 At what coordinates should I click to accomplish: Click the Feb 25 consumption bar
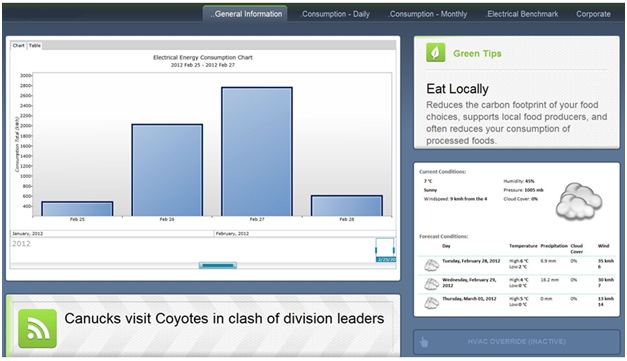click(77, 209)
